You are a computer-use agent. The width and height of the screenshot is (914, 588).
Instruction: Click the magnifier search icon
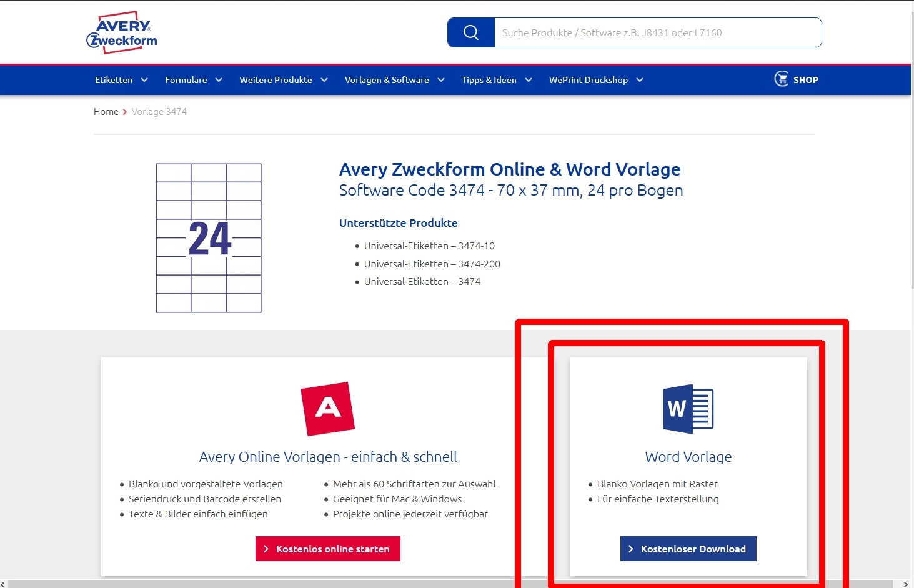471,32
